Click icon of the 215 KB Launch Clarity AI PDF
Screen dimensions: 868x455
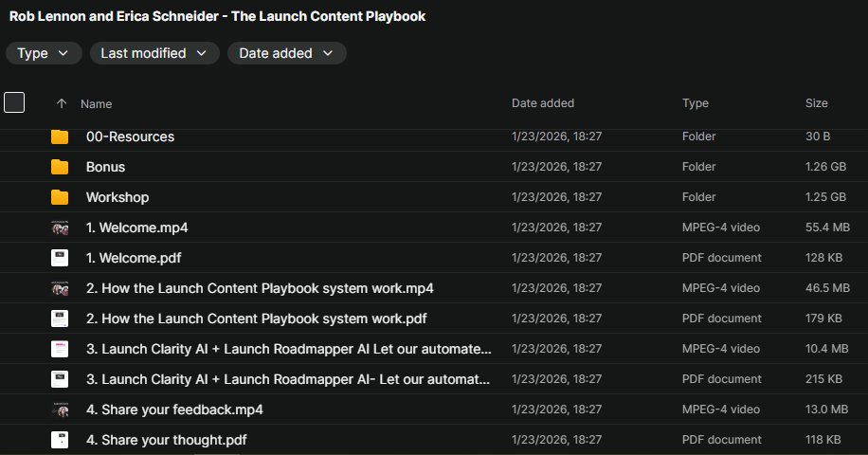point(60,379)
